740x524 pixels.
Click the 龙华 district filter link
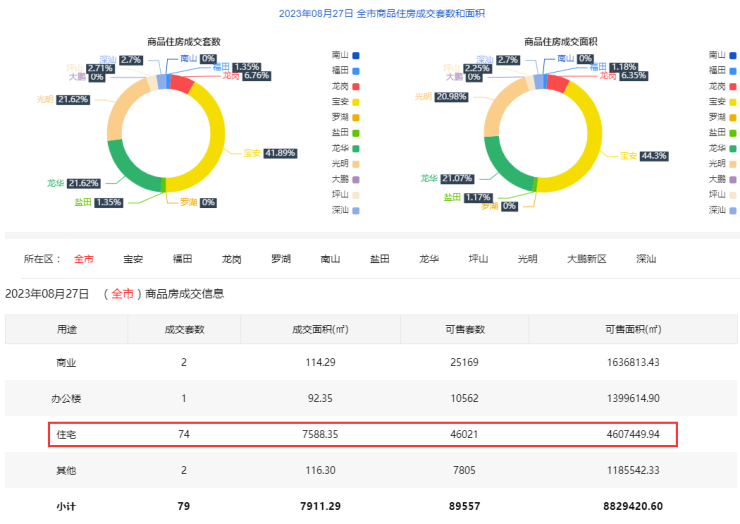pyautogui.click(x=429, y=259)
